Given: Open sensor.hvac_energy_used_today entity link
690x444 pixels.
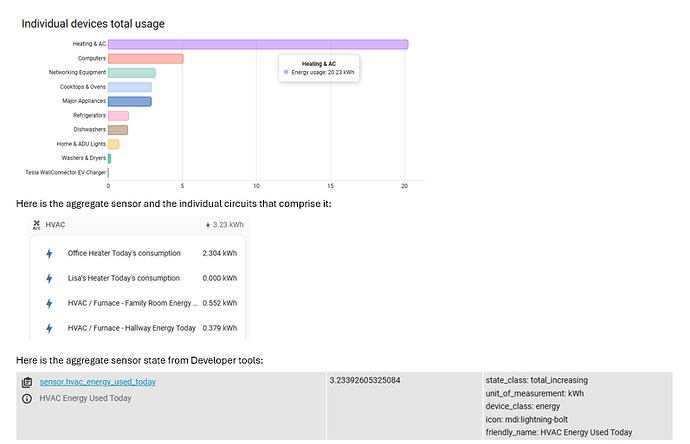Looking at the screenshot, I should [x=97, y=382].
